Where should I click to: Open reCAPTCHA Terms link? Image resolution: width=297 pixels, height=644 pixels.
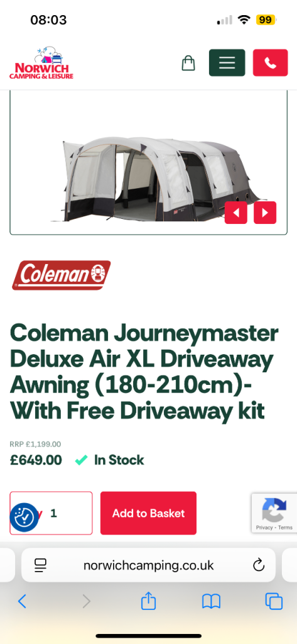[285, 528]
